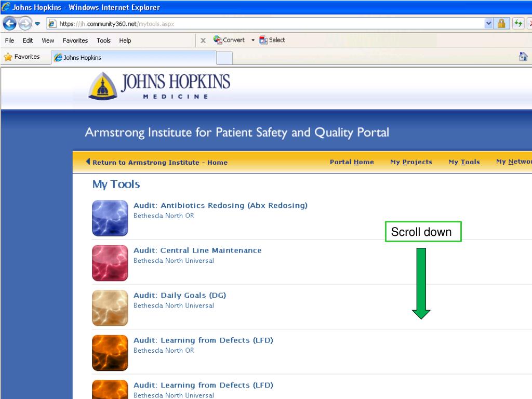The width and height of the screenshot is (532, 399).
Task: Click the Armstrong Institute portal title text
Action: pos(237,132)
